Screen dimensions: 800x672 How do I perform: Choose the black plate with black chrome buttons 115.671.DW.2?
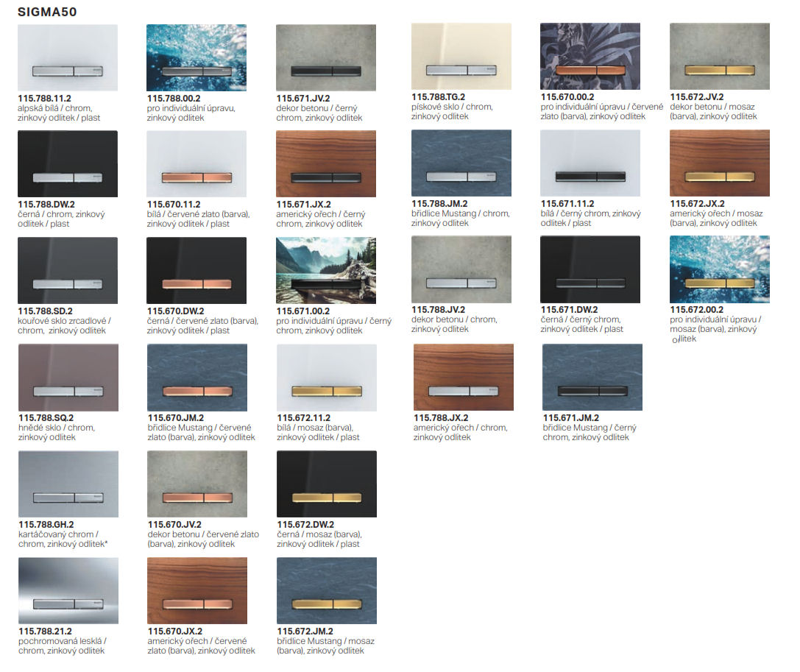point(590,270)
